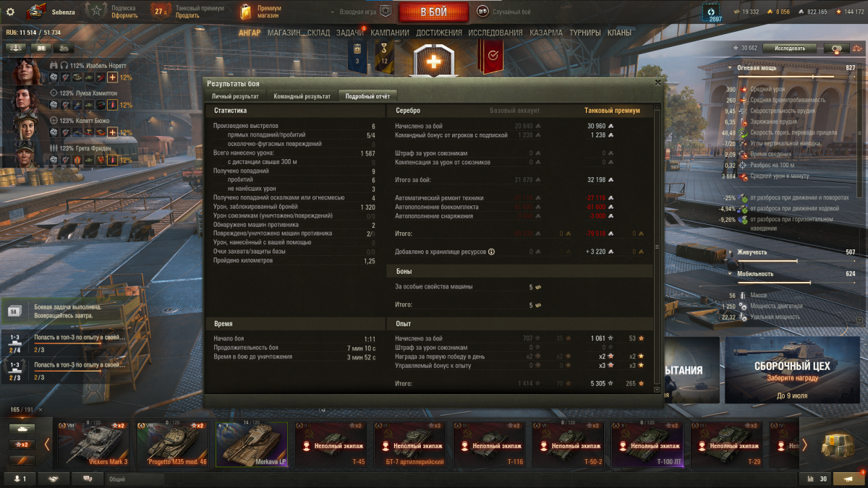Switch to Командный результат tab
The width and height of the screenshot is (868, 488).
[302, 96]
